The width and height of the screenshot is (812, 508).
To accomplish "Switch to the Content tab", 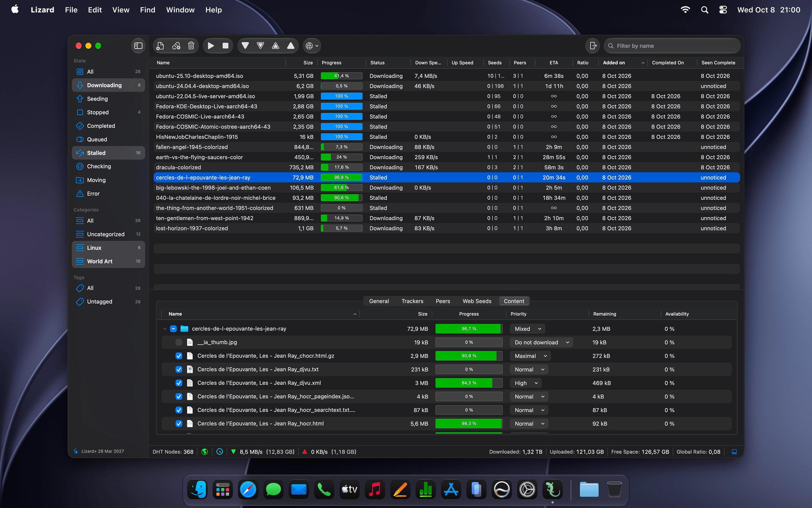I will coord(514,301).
